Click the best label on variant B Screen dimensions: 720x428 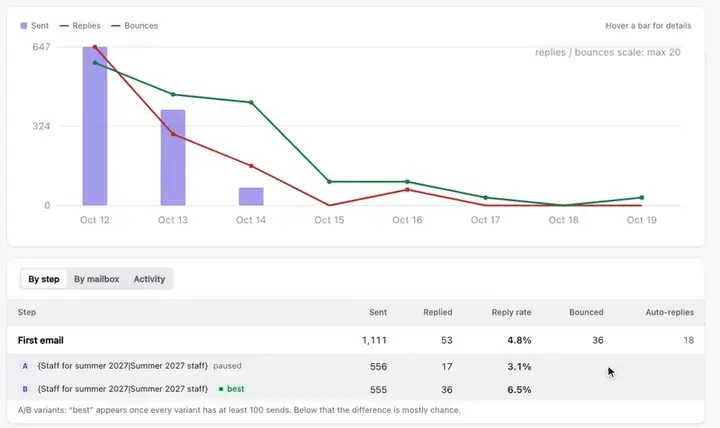[236, 389]
